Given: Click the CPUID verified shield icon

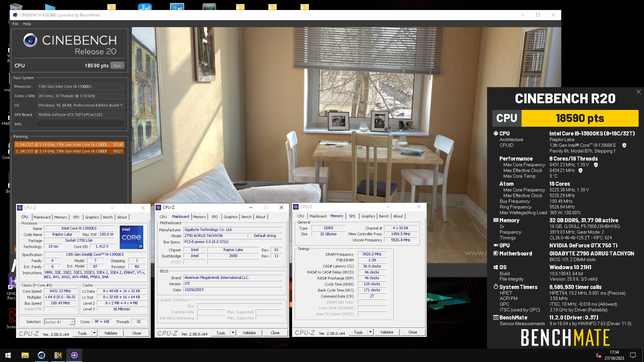Looking at the screenshot, I should click(x=624, y=145).
